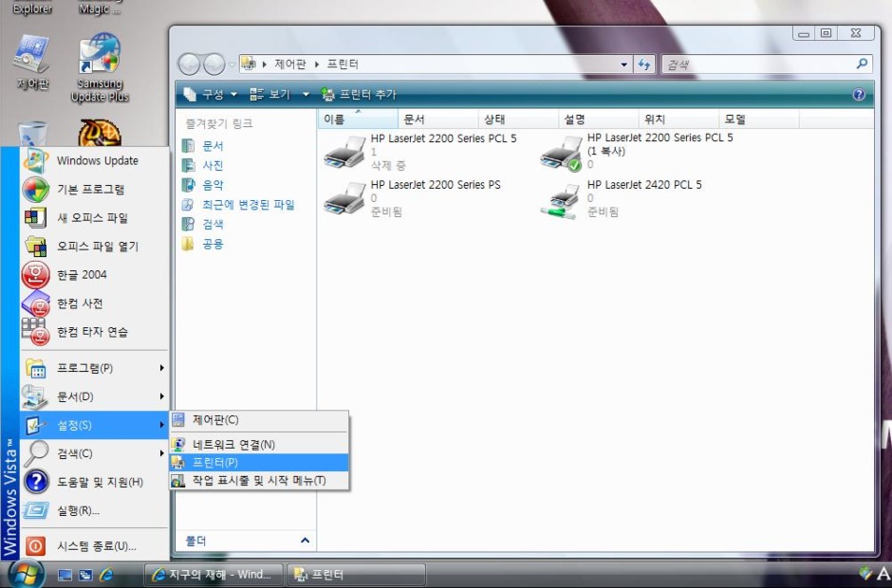Expand the 문서(D) submenu
Image resolution: width=892 pixels, height=588 pixels.
point(95,396)
